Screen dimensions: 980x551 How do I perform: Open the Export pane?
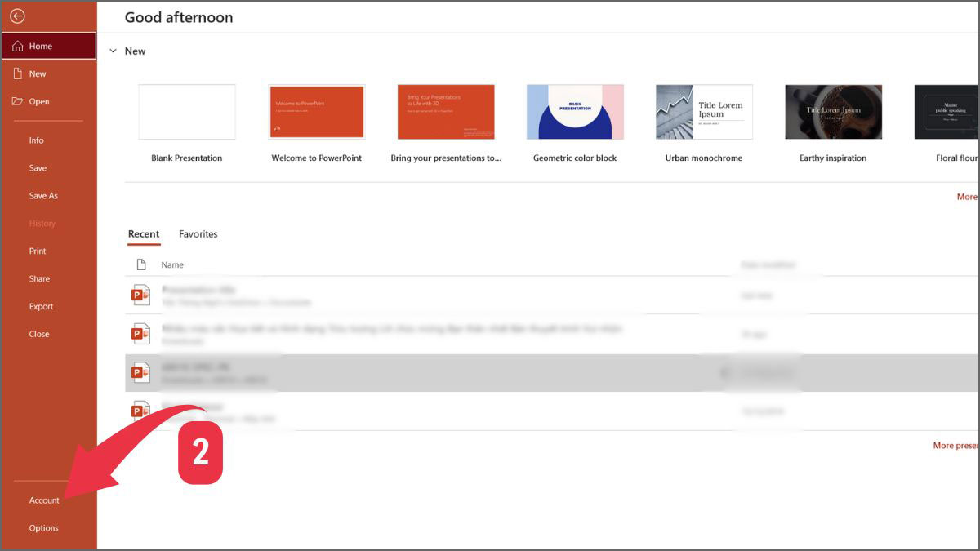[x=41, y=306]
